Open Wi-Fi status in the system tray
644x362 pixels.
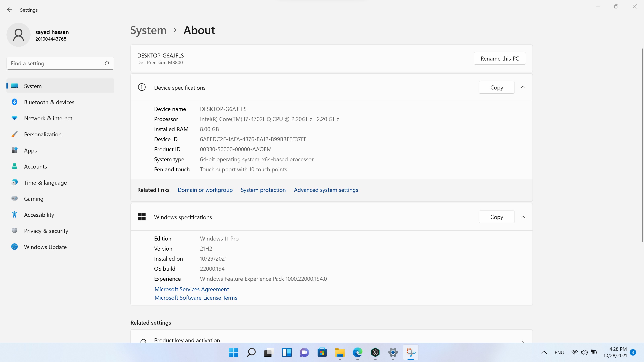tap(575, 353)
